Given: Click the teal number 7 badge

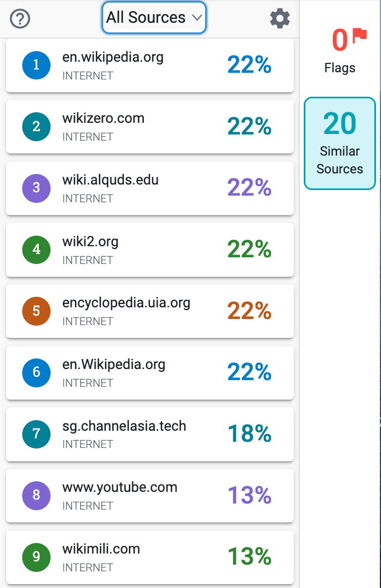Looking at the screenshot, I should (x=36, y=434).
